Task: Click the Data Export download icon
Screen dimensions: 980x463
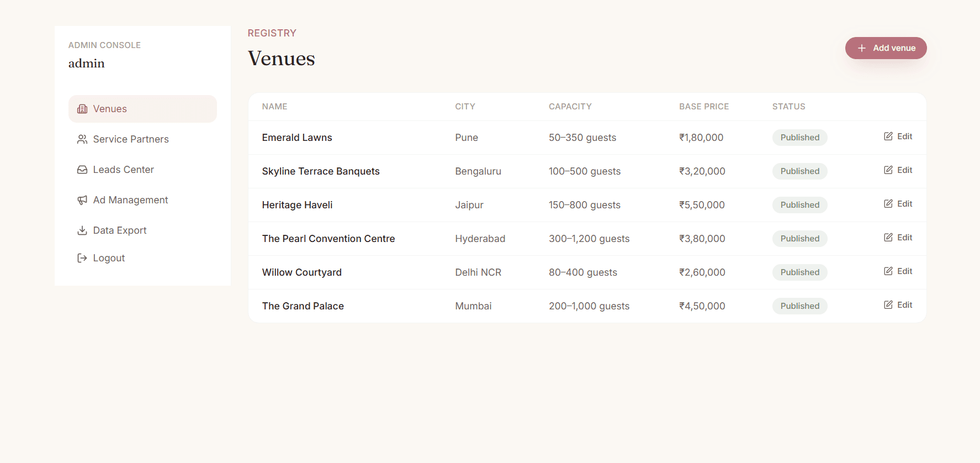Action: (x=82, y=230)
